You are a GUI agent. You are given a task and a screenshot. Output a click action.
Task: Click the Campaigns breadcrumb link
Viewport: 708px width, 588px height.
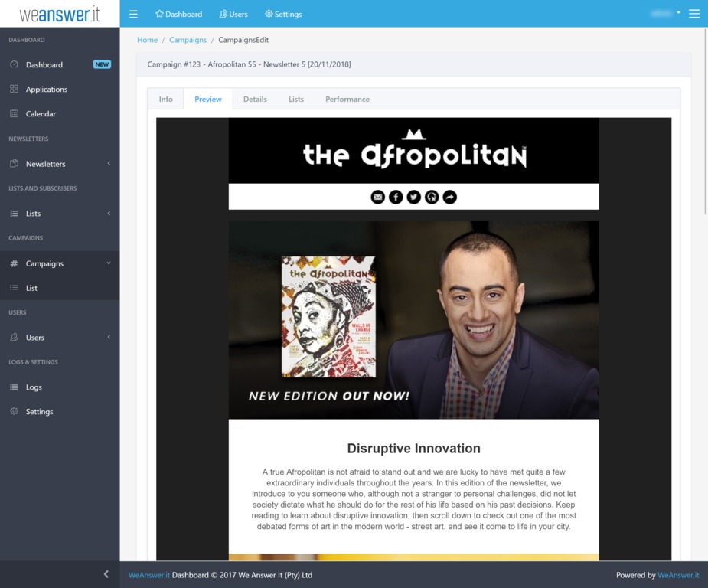[x=188, y=40]
